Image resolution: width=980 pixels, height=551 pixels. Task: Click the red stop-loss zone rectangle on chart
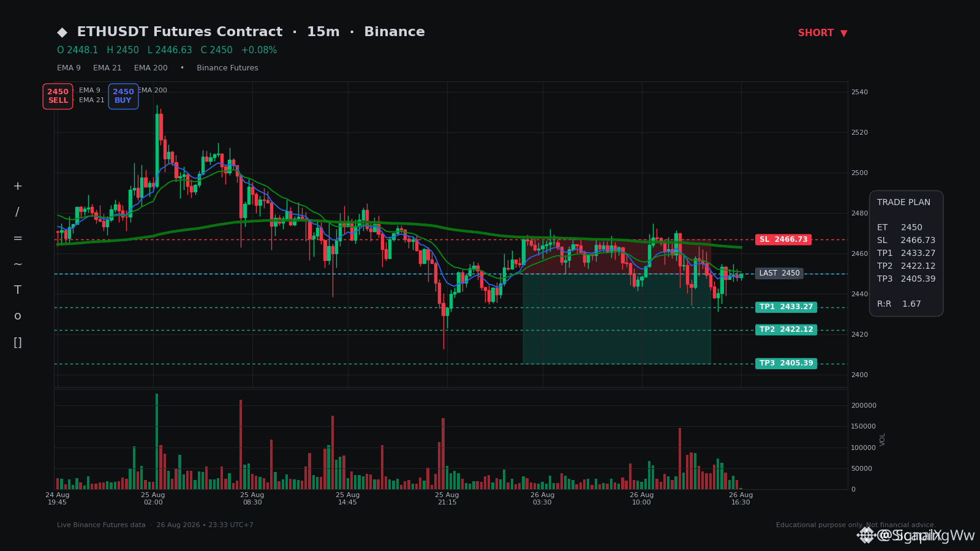pyautogui.click(x=617, y=257)
